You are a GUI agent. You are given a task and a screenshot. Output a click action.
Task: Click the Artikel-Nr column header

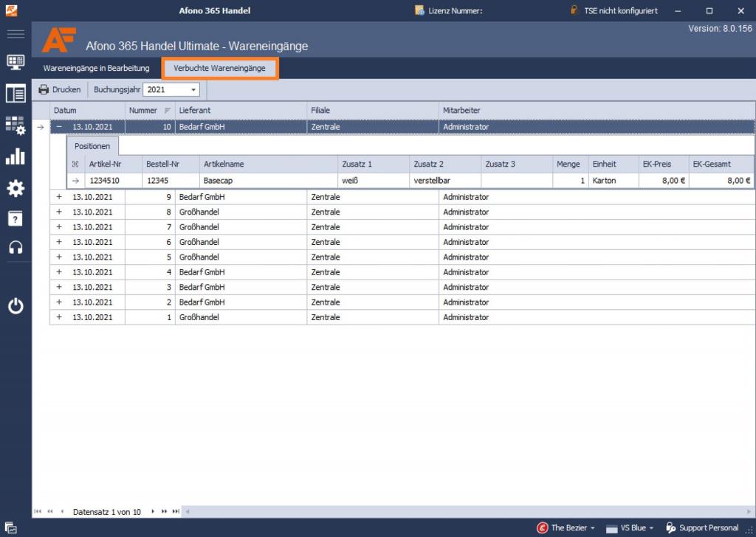[113, 164]
